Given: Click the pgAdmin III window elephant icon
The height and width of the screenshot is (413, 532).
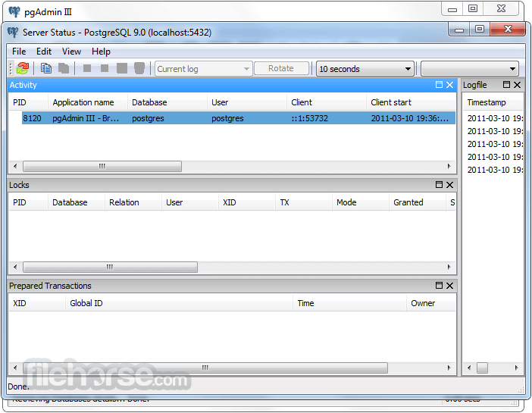Looking at the screenshot, I should [x=14, y=12].
